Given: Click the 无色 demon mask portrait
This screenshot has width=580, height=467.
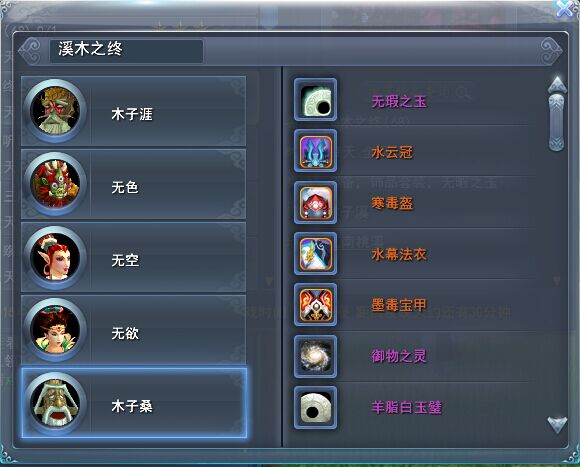Looking at the screenshot, I should click(55, 184).
